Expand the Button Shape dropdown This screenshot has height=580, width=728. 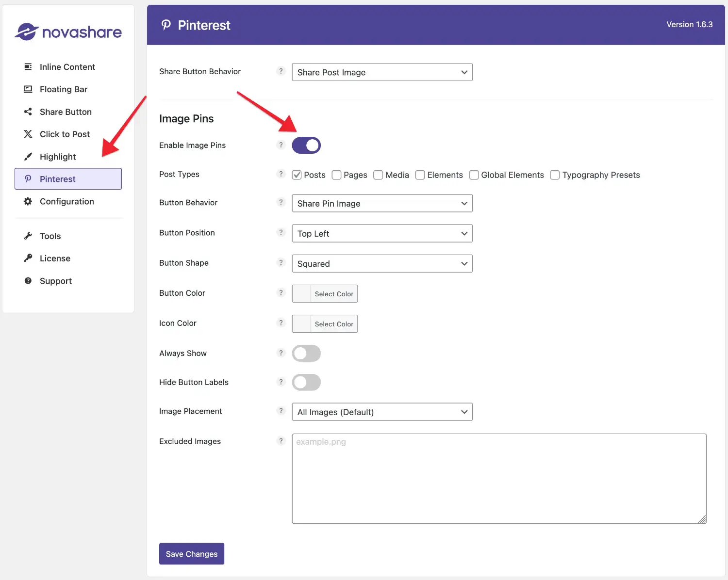(x=382, y=264)
